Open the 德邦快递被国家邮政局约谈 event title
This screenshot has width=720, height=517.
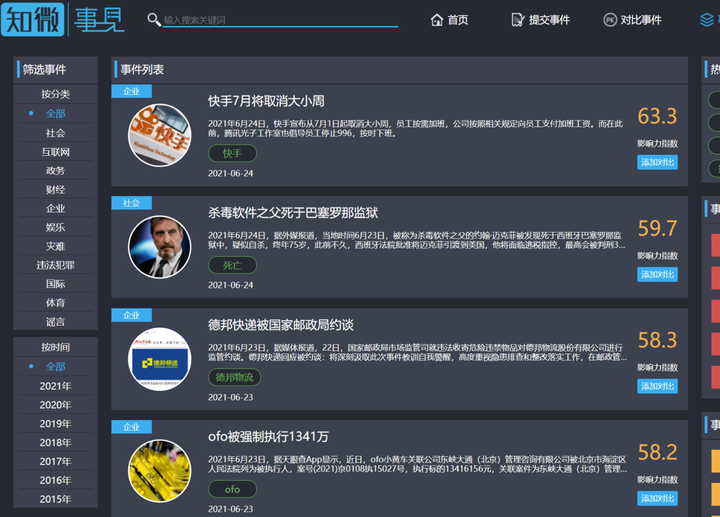(281, 325)
